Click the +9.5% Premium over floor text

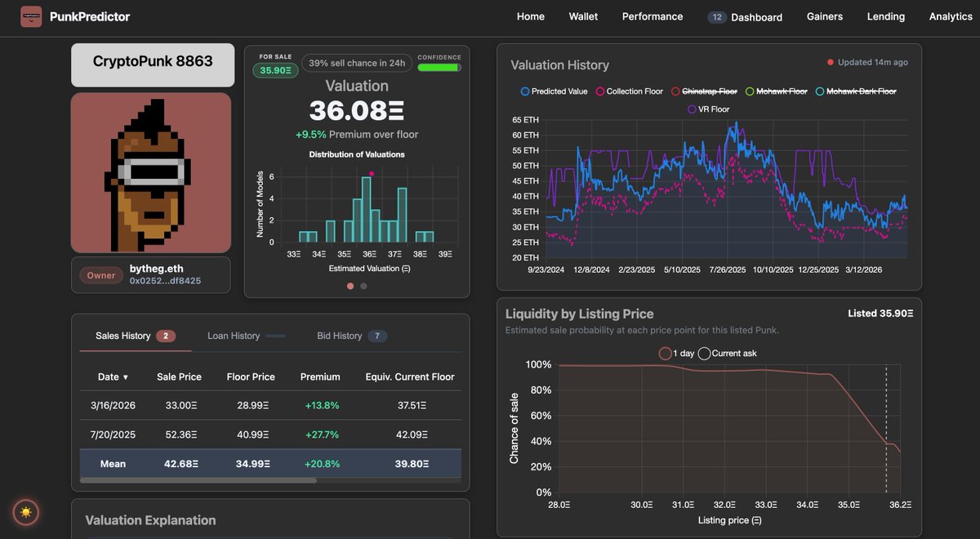pyautogui.click(x=357, y=134)
